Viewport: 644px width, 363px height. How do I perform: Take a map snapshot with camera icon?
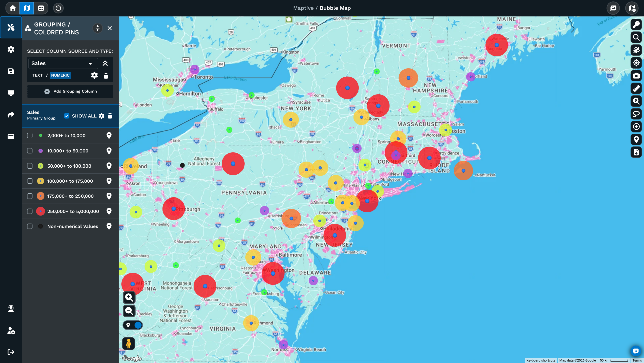pyautogui.click(x=636, y=76)
